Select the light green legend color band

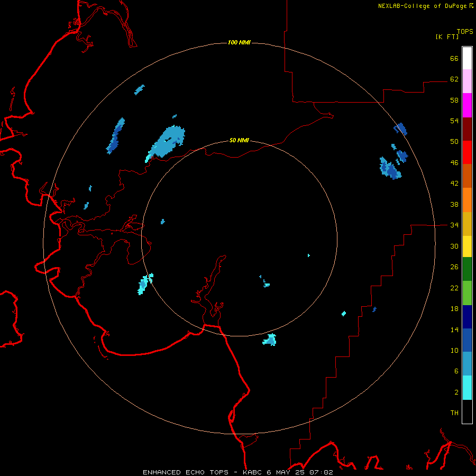(x=467, y=293)
